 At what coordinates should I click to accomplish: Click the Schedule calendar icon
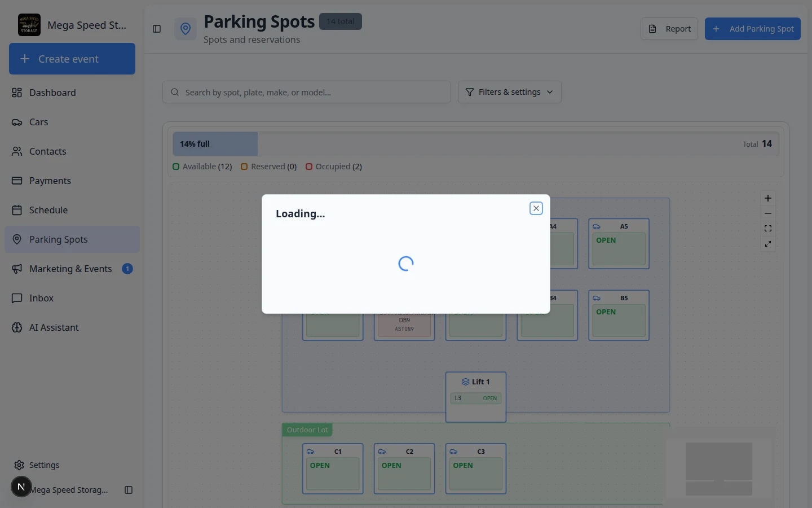click(17, 210)
